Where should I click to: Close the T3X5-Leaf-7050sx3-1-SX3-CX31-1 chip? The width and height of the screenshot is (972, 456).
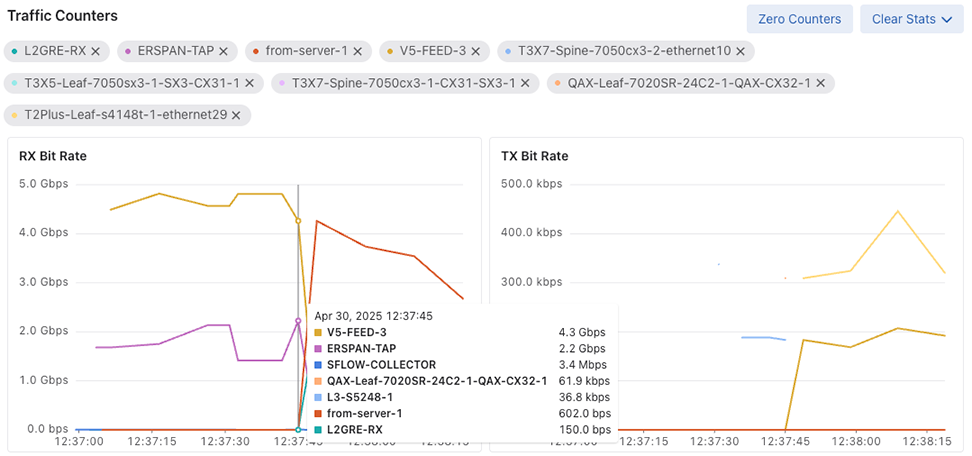(249, 83)
